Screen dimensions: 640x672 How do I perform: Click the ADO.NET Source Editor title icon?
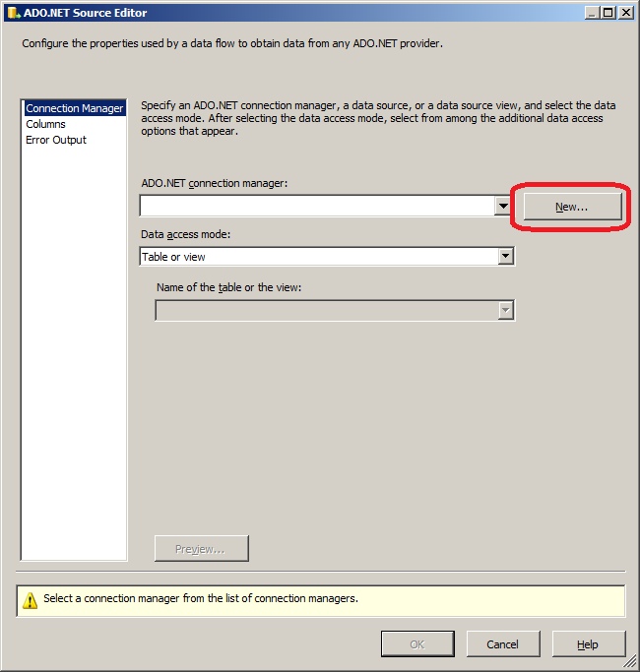point(14,13)
